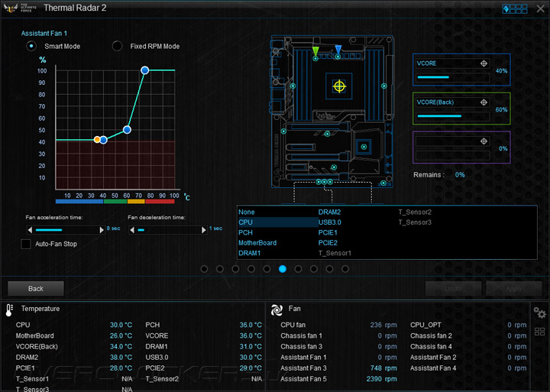The width and height of the screenshot is (550, 392).
Task: Click the yellow CPU crosshair on motherboard
Action: pyautogui.click(x=339, y=86)
